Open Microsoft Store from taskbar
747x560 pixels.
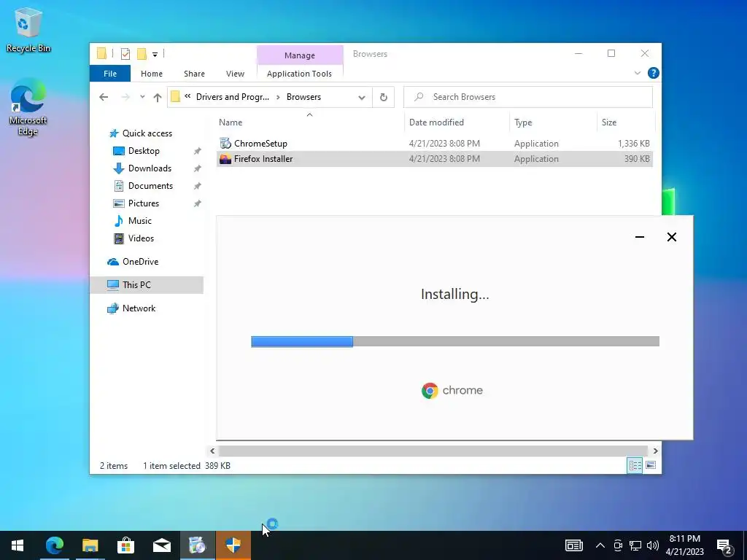pyautogui.click(x=125, y=545)
